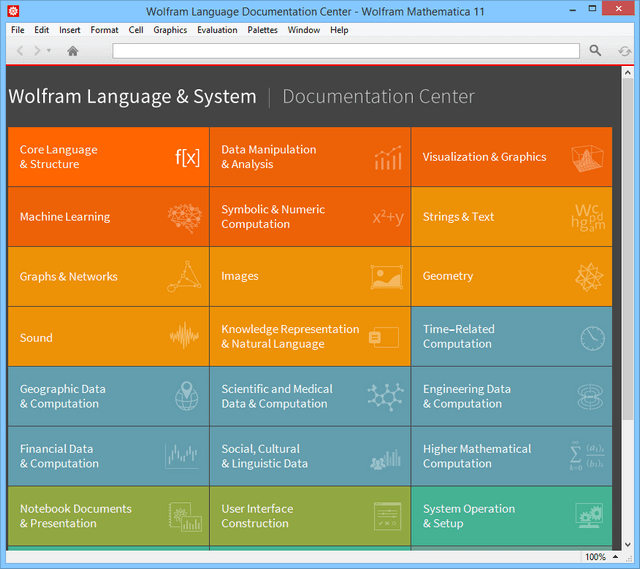Click the Home icon in the toolbar

(x=73, y=51)
